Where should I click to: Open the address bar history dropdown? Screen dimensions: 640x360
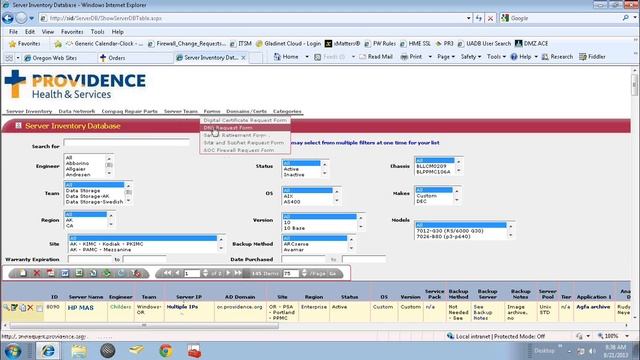pos(468,18)
